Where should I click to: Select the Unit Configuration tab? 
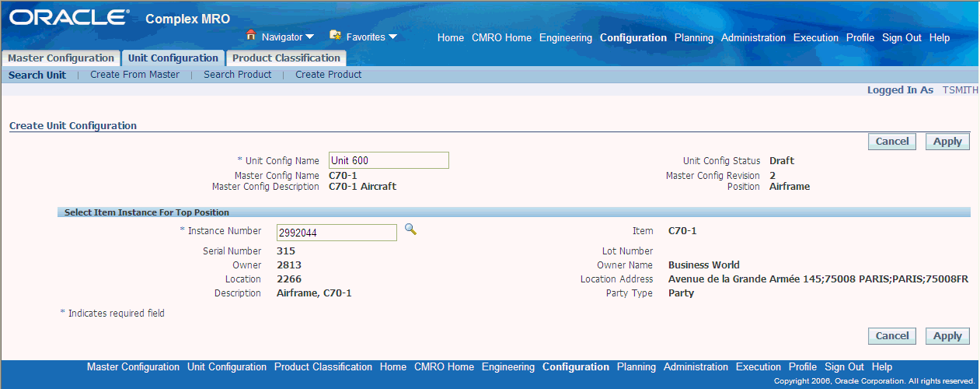tap(173, 58)
